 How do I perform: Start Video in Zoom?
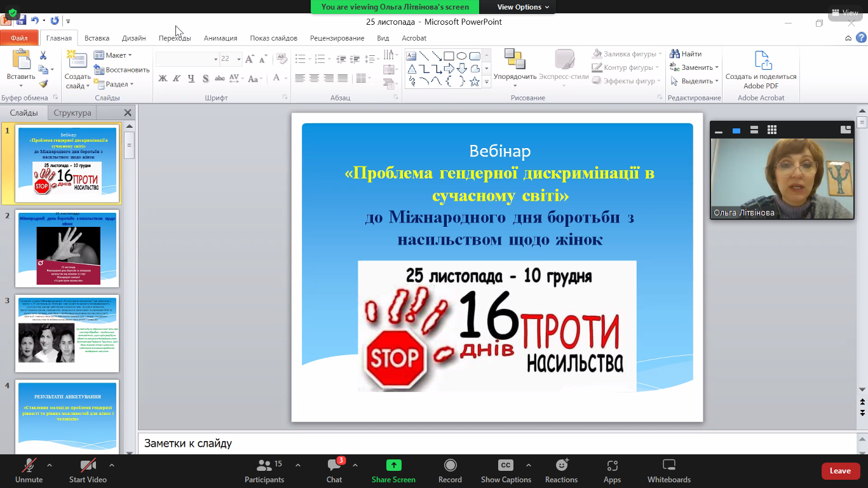[88, 471]
